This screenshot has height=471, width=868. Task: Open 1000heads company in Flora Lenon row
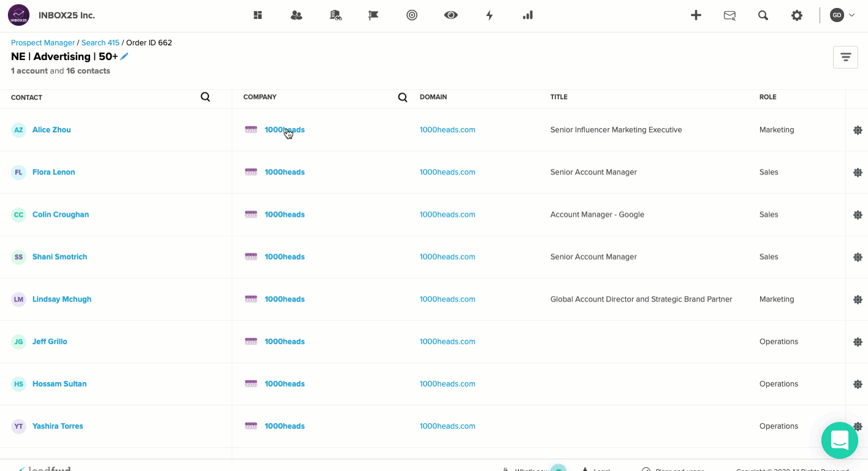point(284,172)
